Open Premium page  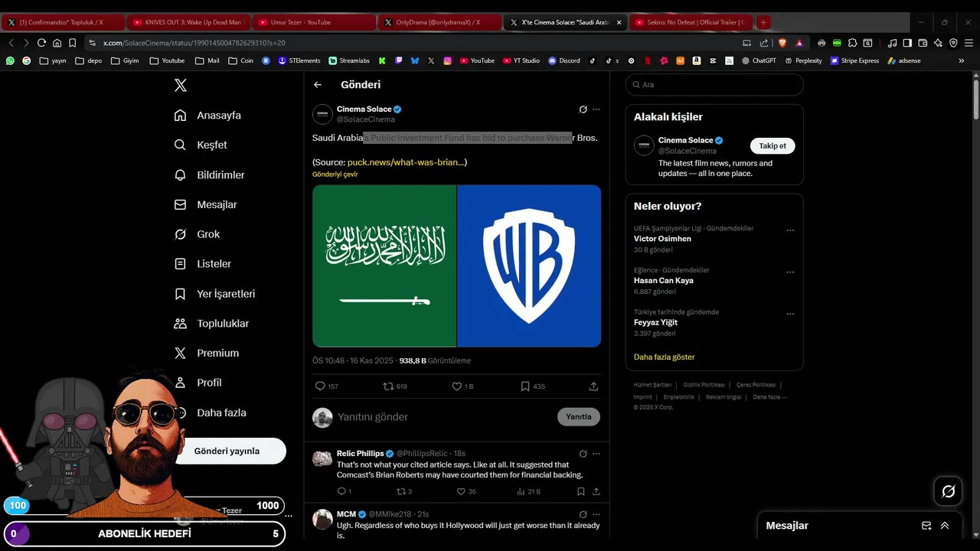pos(206,354)
